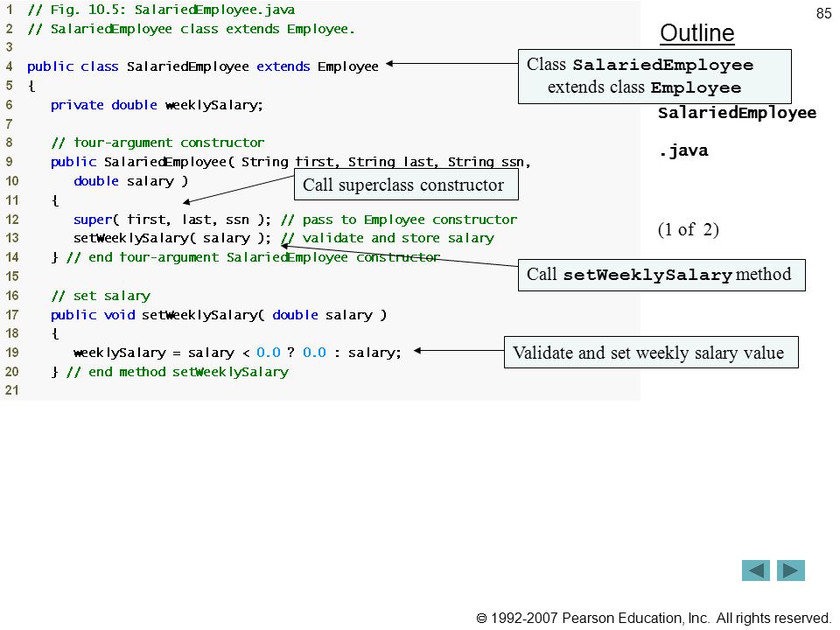Screen dimensions: 840x630
Task: Select slide number 85
Action: (x=824, y=13)
